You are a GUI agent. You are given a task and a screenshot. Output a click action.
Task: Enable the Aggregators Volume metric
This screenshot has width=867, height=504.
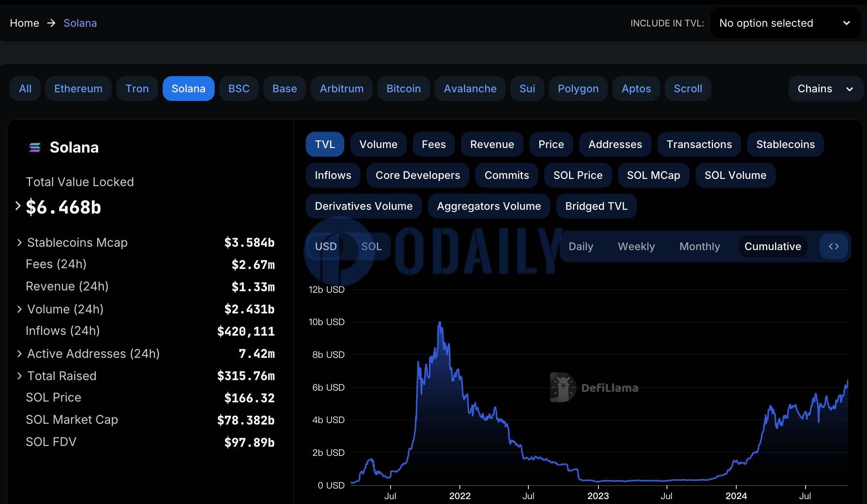click(x=489, y=206)
